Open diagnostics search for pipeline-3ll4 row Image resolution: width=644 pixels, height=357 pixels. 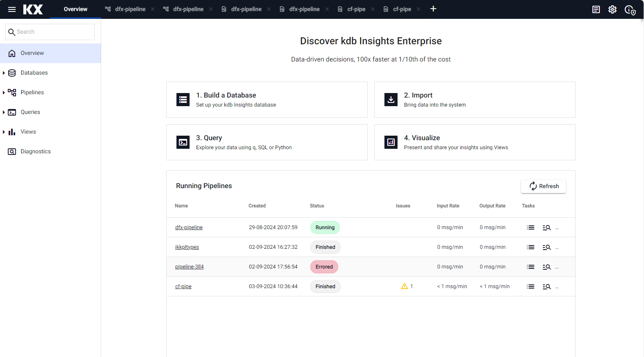coord(547,267)
